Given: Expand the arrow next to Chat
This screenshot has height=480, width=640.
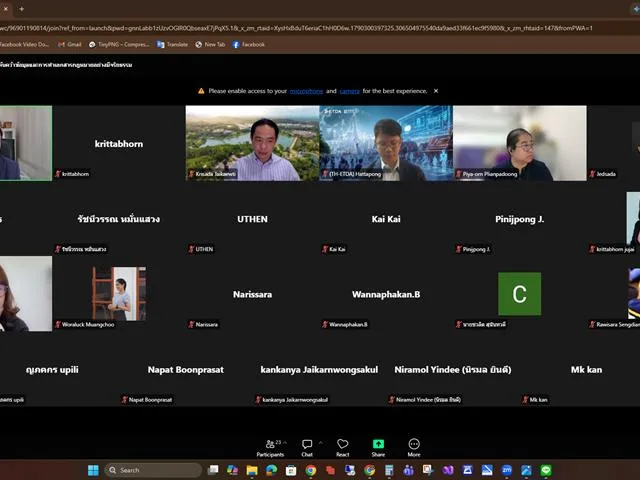Looking at the screenshot, I should coord(320,442).
